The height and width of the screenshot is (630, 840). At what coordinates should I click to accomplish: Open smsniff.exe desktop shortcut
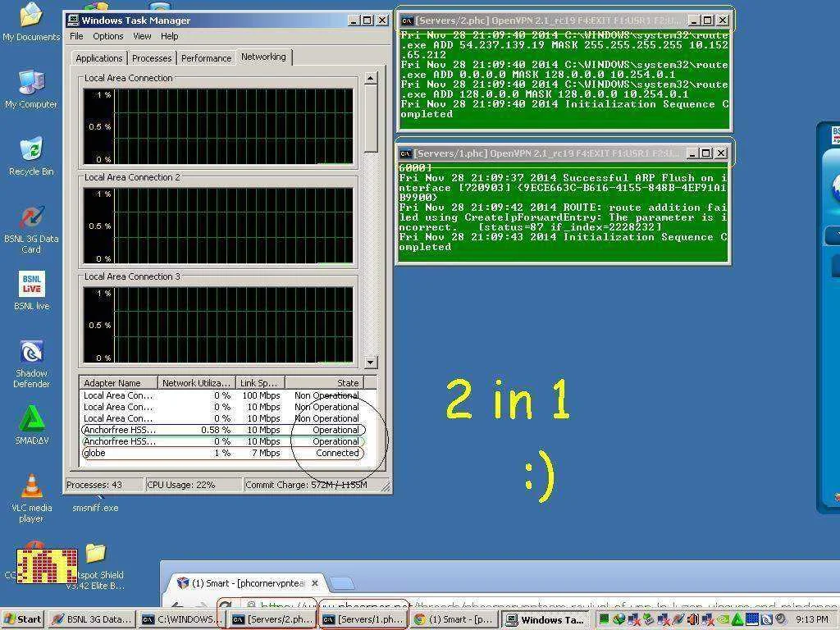95,507
